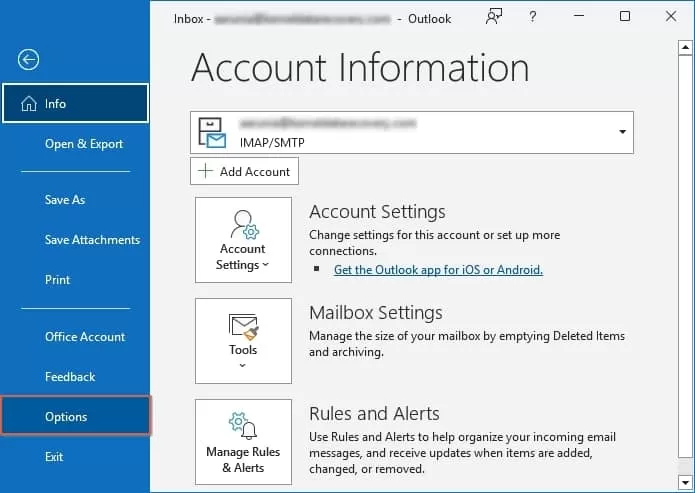Open the Coming Soon feedback person icon

coord(494,16)
